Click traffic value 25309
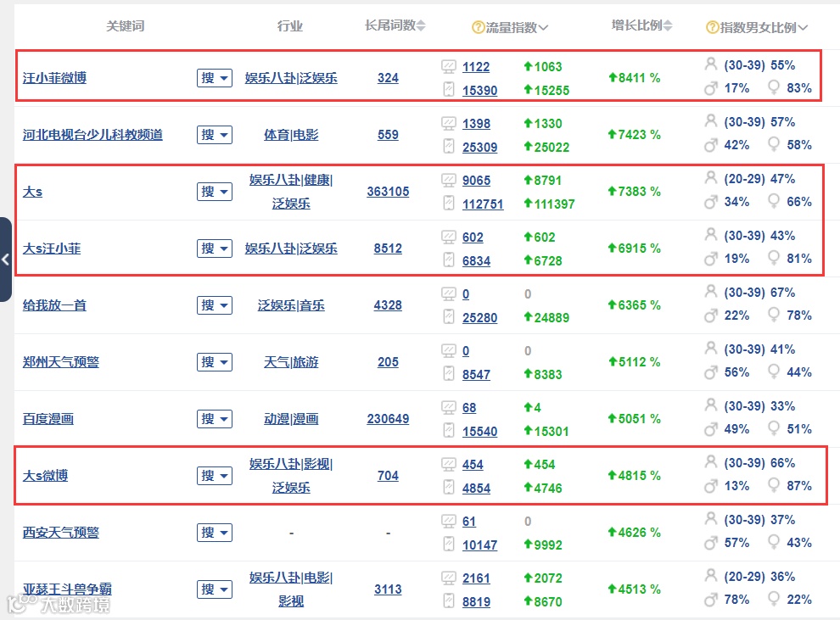840x620 pixels. coord(479,148)
